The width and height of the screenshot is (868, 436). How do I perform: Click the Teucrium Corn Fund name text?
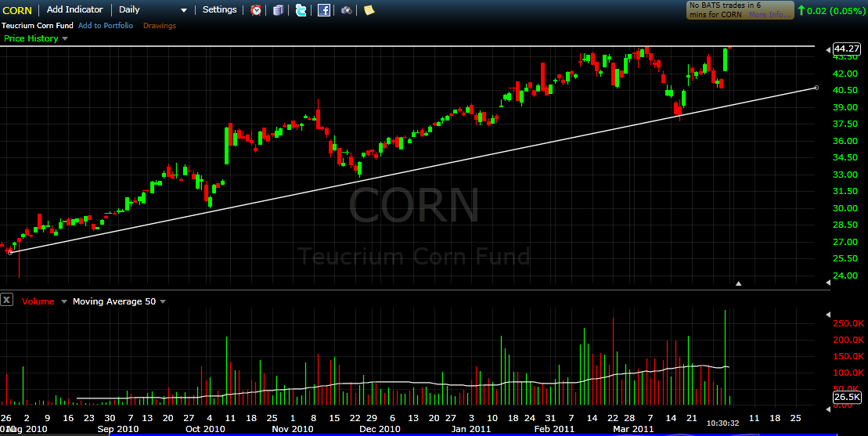37,26
